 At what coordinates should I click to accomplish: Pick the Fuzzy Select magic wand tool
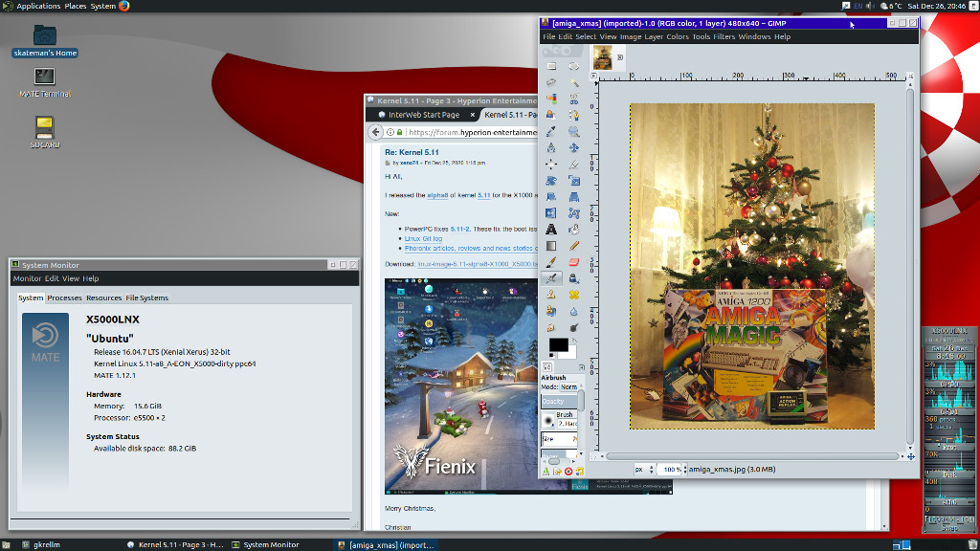[574, 82]
